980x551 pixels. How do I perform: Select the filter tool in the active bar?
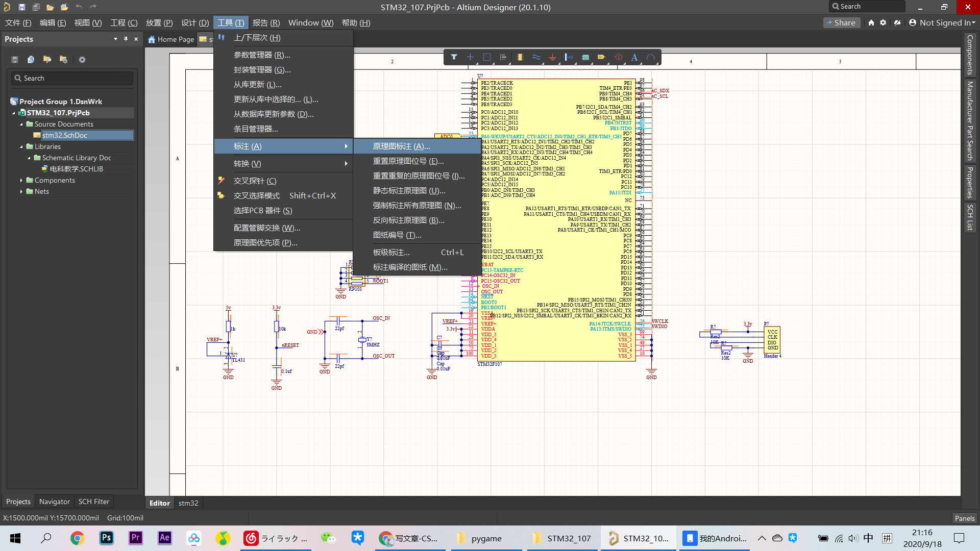454,57
